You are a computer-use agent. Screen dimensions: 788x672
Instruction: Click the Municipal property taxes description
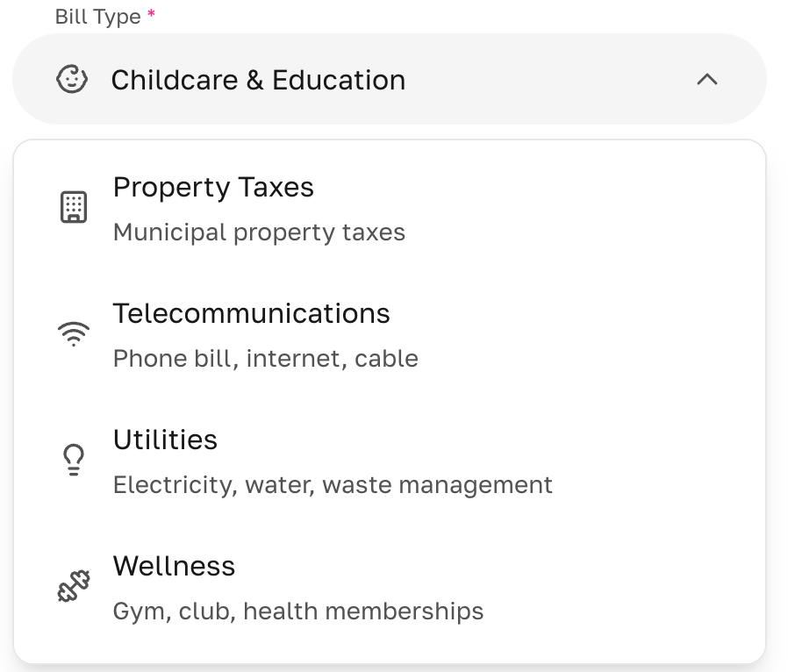coord(260,232)
